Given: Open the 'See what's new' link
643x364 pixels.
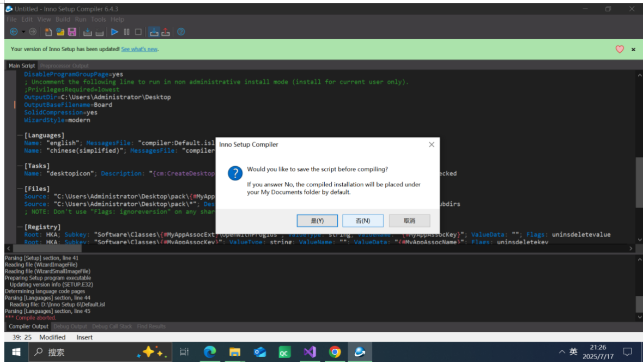Looking at the screenshot, I should tap(139, 49).
